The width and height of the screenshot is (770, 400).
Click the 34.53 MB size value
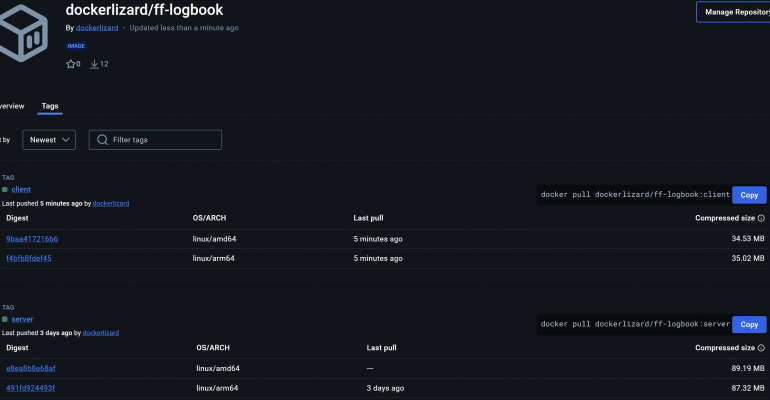coord(748,239)
